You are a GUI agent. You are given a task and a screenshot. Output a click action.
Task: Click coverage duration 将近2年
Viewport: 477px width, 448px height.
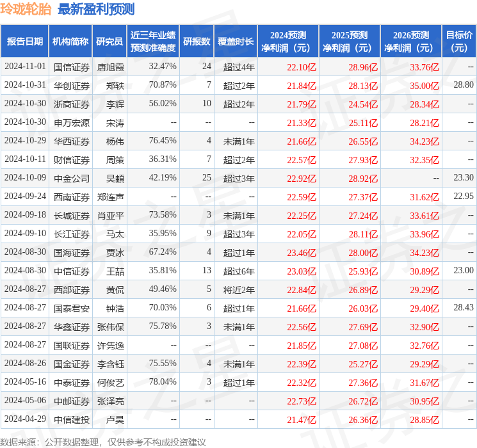point(239,290)
